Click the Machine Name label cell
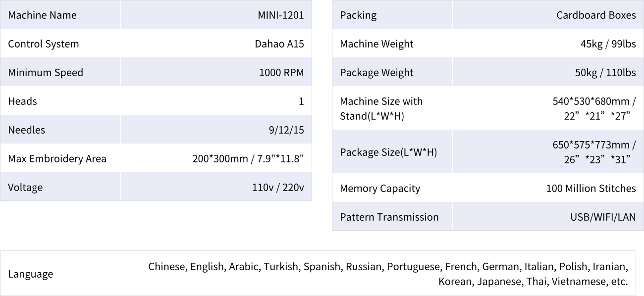 [43, 15]
